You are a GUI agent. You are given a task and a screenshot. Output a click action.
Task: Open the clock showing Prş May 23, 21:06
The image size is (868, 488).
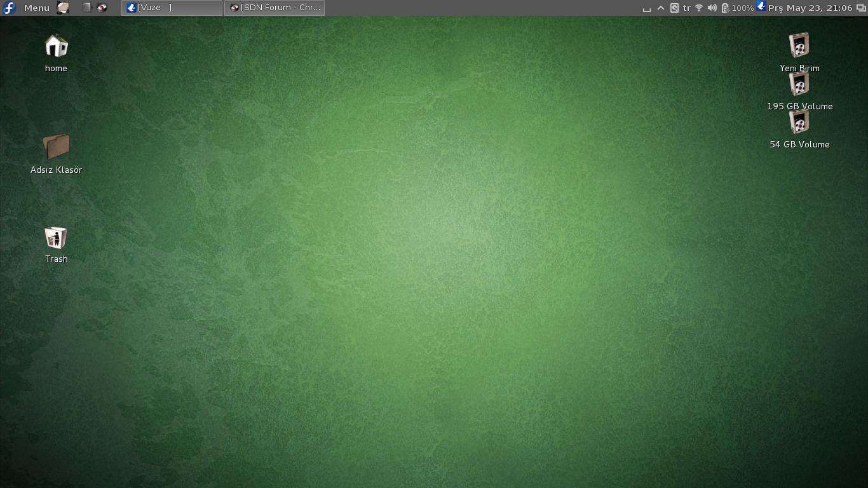coord(810,8)
